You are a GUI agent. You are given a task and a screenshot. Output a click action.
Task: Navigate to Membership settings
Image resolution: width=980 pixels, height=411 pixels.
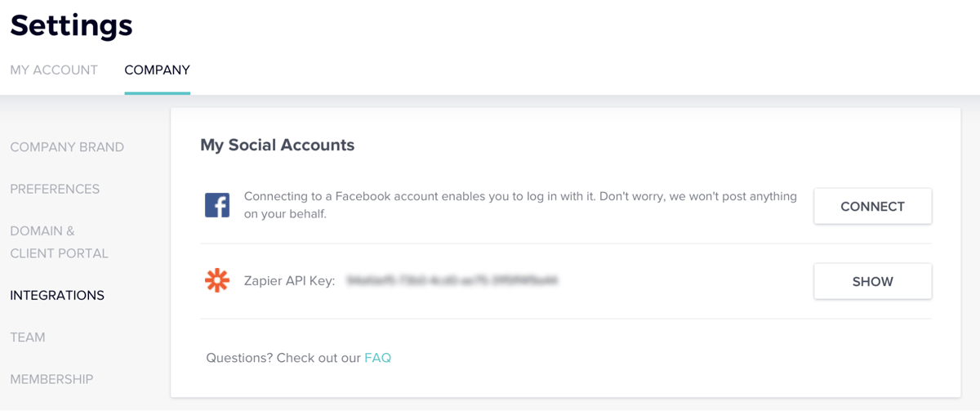point(51,379)
